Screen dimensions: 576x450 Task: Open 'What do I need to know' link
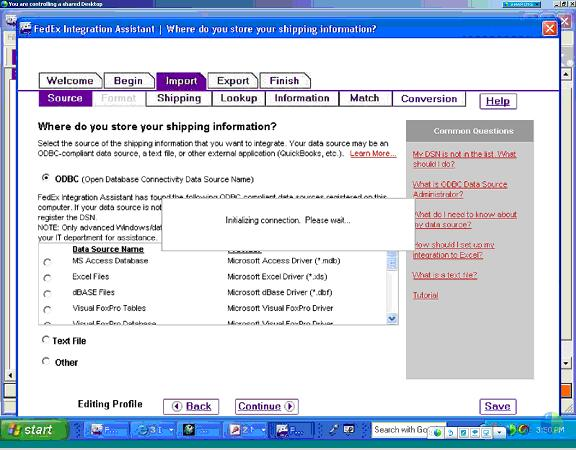[465, 219]
